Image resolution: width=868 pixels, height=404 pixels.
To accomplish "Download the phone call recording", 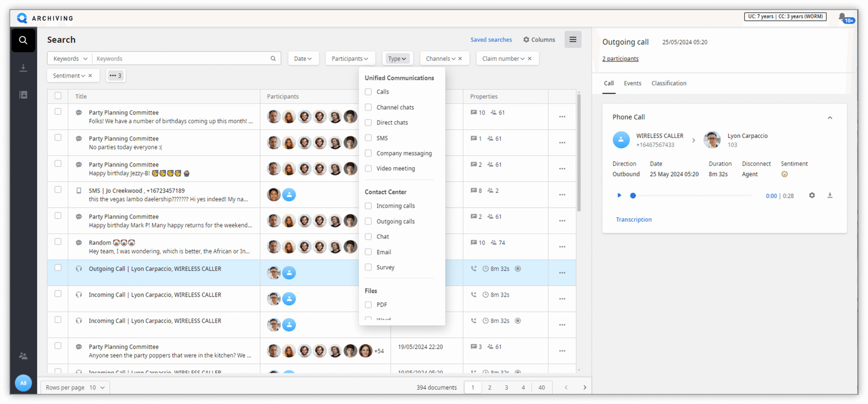I will click(x=829, y=195).
